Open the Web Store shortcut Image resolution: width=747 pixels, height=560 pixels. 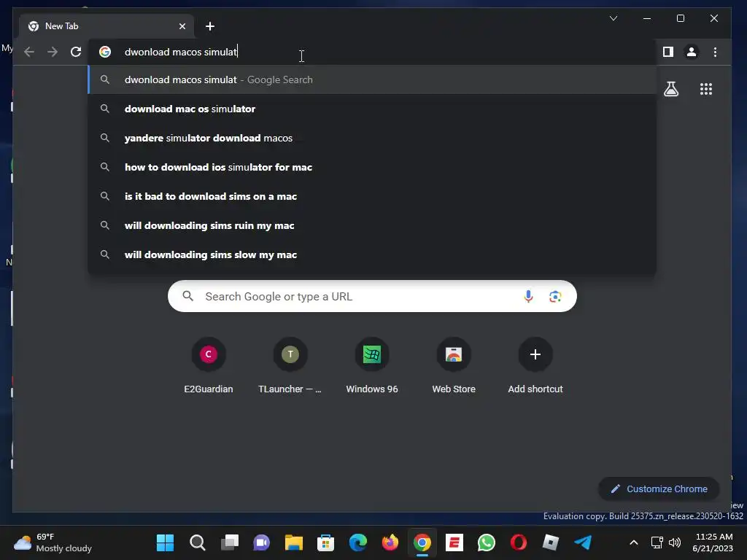click(454, 366)
